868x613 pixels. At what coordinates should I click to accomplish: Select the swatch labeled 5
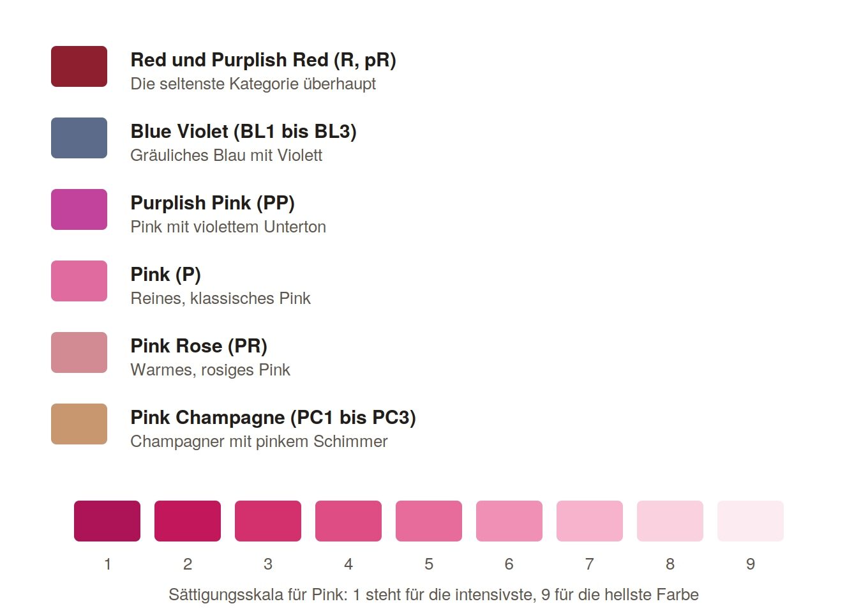pos(429,521)
